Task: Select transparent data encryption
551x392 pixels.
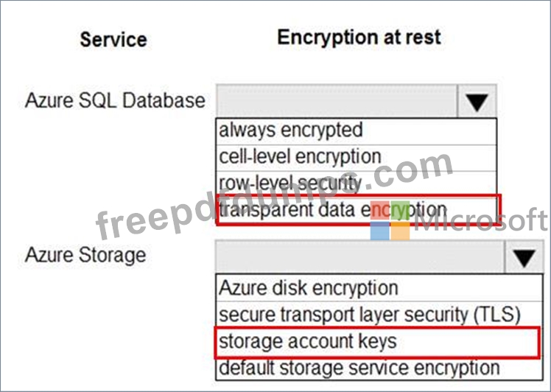Action: click(358, 210)
